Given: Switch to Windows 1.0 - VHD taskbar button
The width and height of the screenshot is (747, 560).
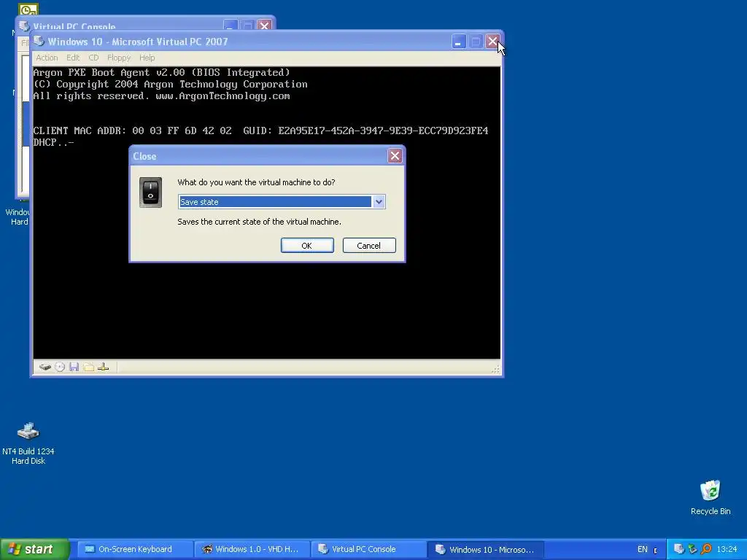Looking at the screenshot, I should click(252, 550).
